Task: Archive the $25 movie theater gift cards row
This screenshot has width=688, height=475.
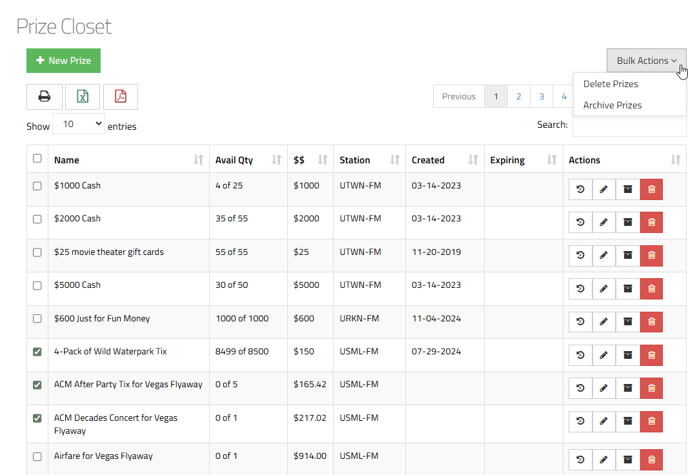Action: pyautogui.click(x=627, y=256)
